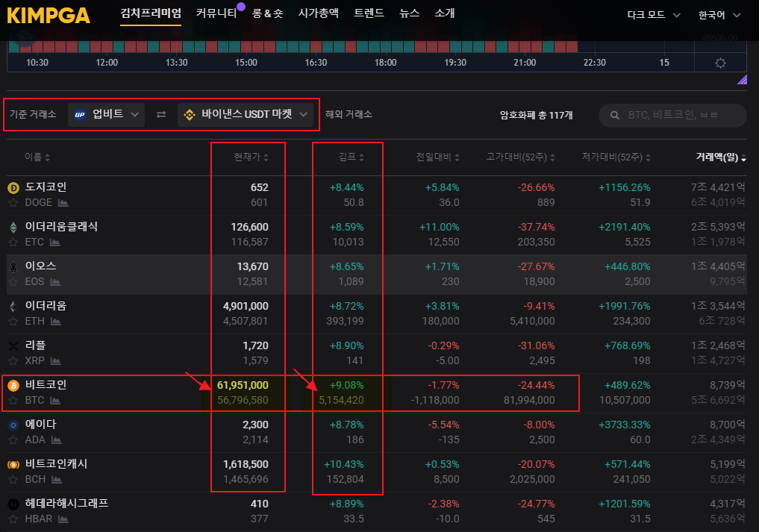Image resolution: width=759 pixels, height=532 pixels.
Task: Click the Bitcoin Cash coin icon
Action: (x=13, y=465)
